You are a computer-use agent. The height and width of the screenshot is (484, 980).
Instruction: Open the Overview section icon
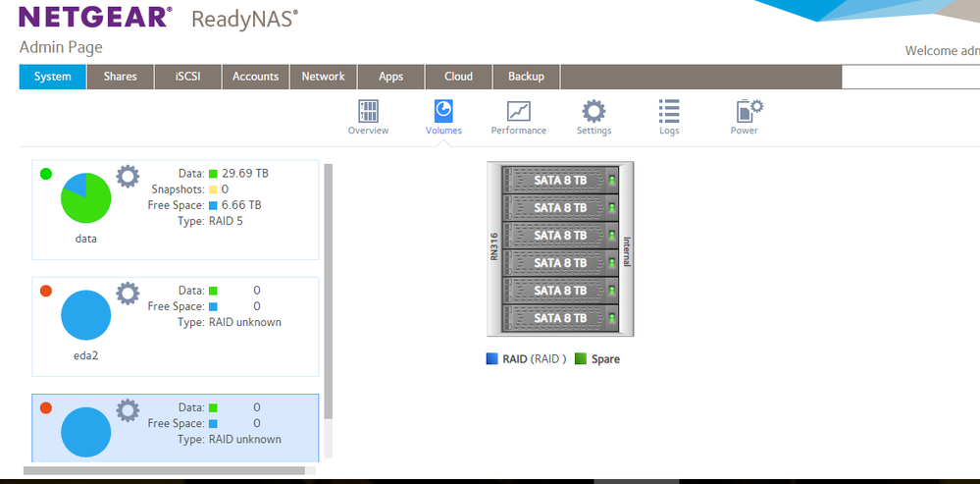click(x=368, y=111)
